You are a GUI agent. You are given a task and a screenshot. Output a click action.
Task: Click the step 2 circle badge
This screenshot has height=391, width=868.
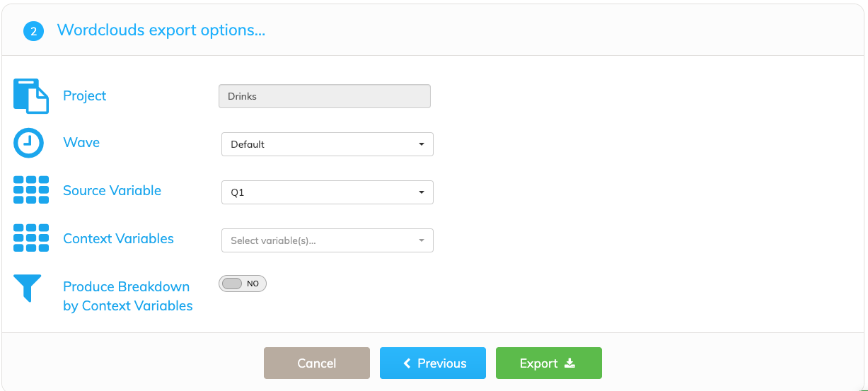coord(33,32)
